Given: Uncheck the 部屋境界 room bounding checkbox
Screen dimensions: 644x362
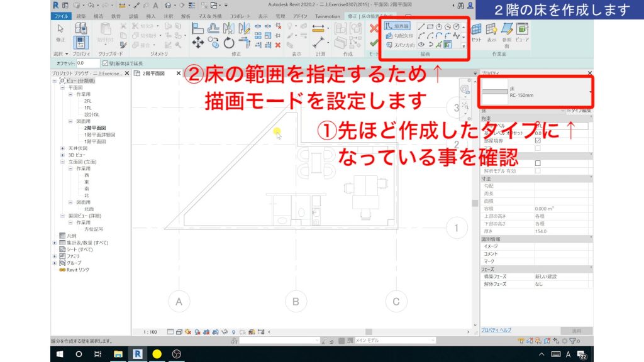Looking at the screenshot, I should click(x=539, y=140).
